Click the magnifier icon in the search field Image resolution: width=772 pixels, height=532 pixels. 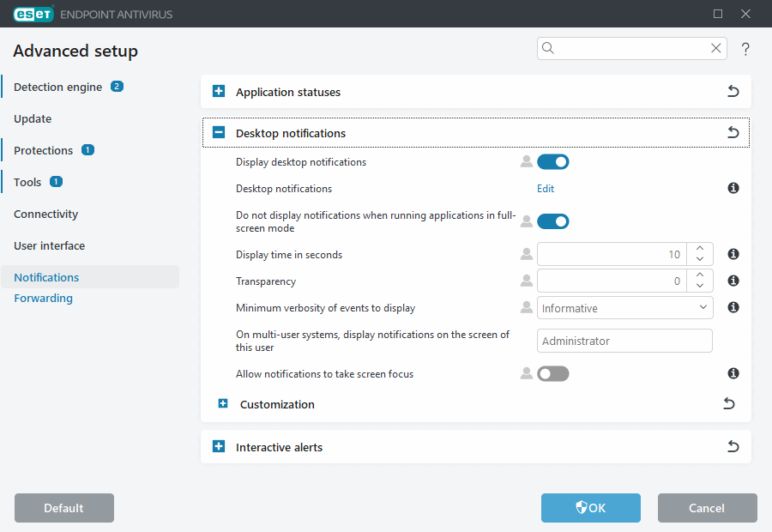[x=548, y=48]
